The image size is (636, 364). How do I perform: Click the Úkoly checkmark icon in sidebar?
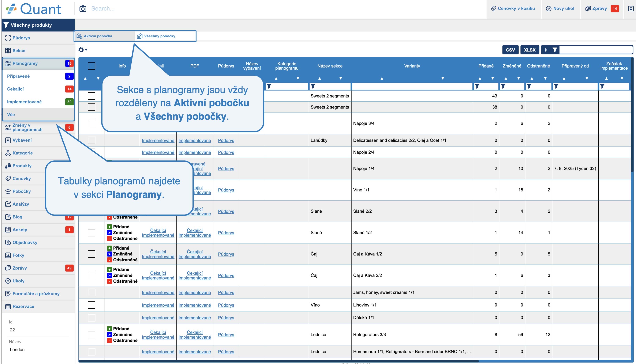coord(8,281)
